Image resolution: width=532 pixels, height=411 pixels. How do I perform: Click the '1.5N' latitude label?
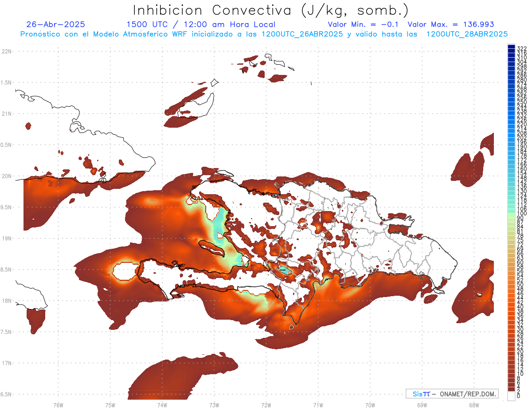[x=6, y=83]
